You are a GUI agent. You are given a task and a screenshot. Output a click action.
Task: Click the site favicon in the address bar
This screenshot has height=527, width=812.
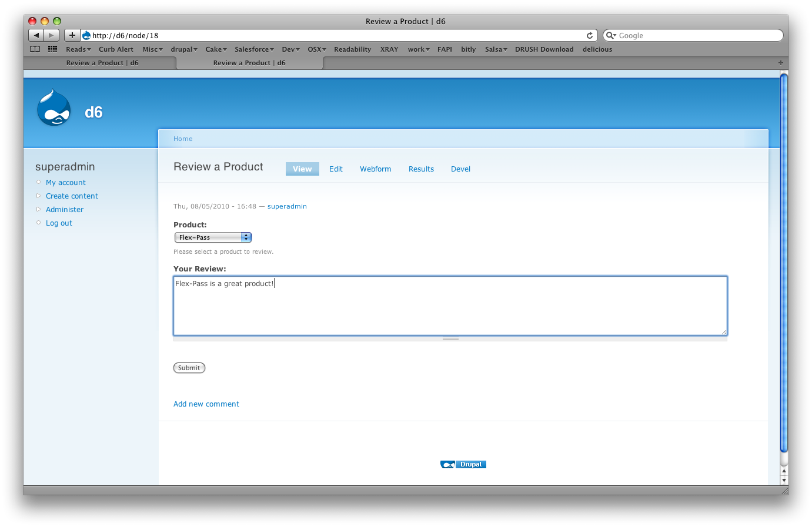(x=86, y=35)
